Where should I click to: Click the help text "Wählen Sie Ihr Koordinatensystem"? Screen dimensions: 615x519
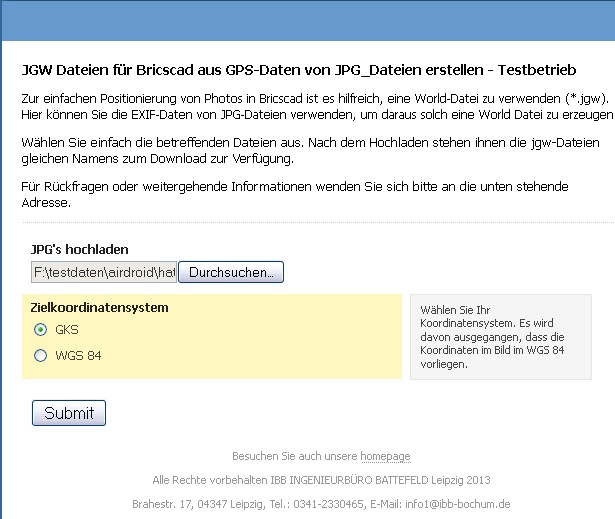pos(492,337)
